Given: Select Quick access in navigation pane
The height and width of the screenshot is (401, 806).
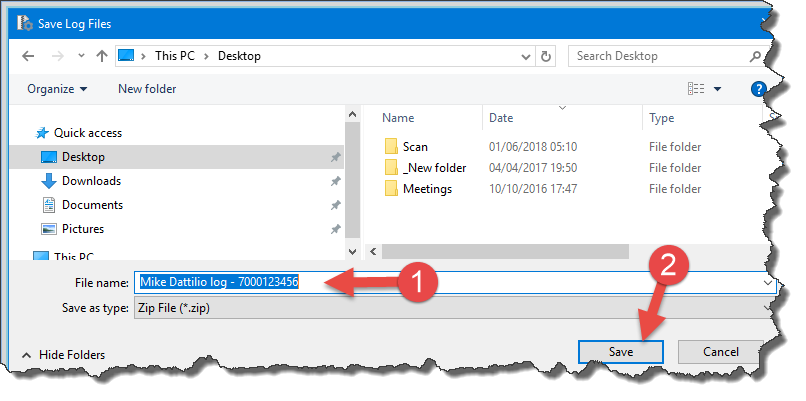Looking at the screenshot, I should (88, 133).
